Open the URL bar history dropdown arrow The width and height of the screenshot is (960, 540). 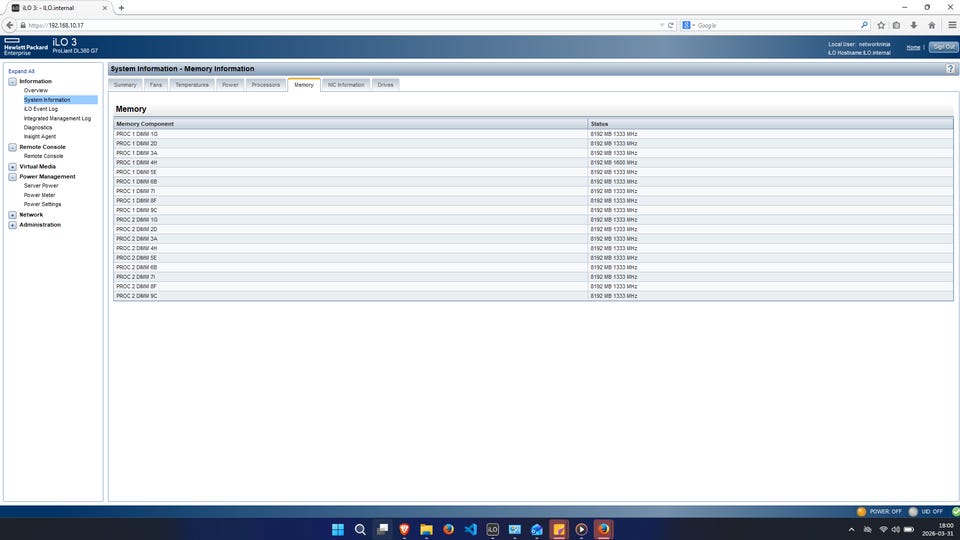(x=662, y=25)
